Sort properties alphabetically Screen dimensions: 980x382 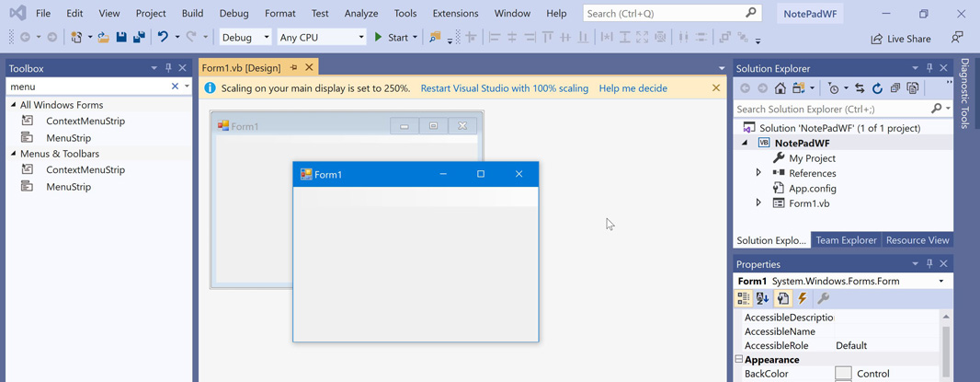tap(763, 299)
